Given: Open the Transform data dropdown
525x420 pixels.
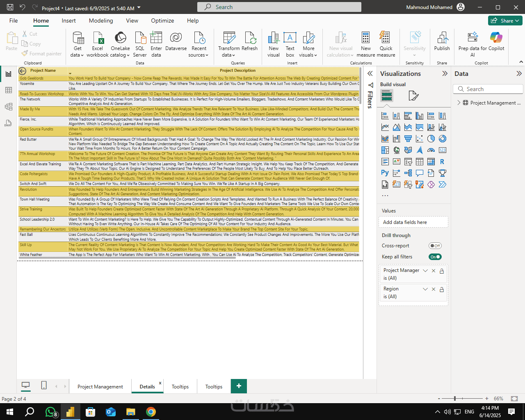Looking at the screenshot, I should (229, 44).
